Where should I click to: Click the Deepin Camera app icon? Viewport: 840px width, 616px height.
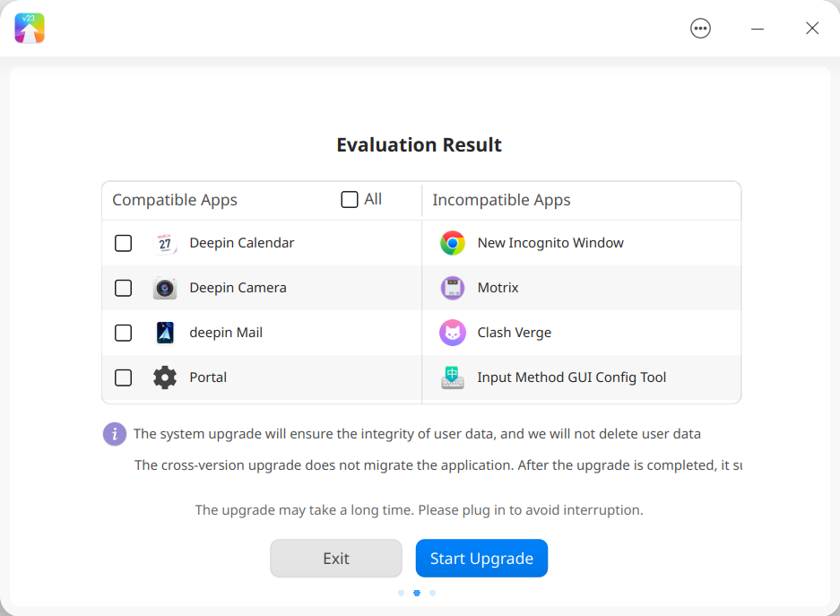(x=165, y=288)
